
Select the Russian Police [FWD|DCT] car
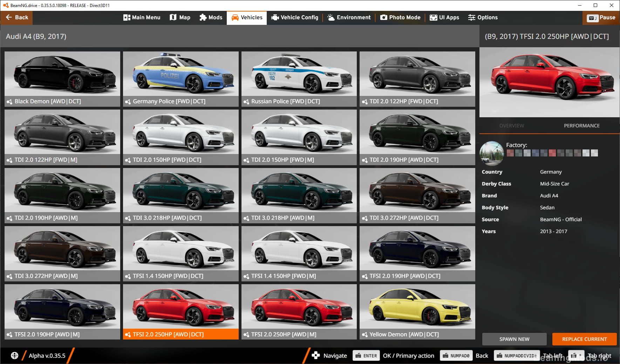tap(299, 79)
